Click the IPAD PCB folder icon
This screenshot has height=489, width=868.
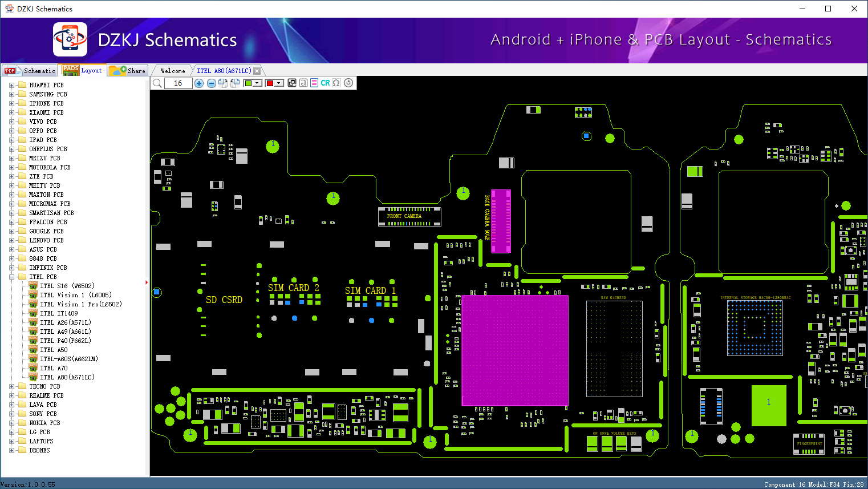tap(22, 140)
